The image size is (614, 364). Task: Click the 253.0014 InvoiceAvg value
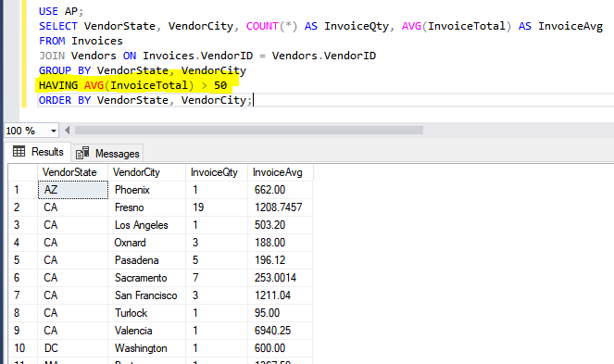(x=275, y=278)
